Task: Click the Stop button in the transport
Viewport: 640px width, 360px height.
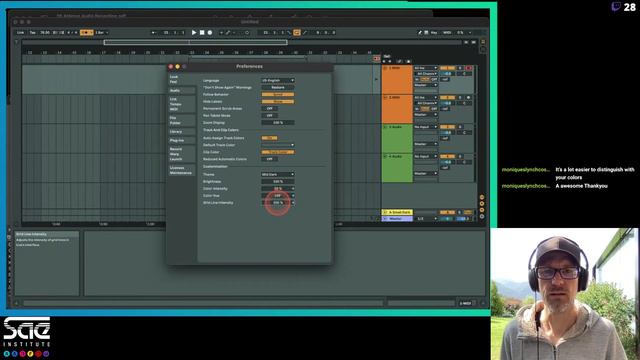Action: coord(202,32)
